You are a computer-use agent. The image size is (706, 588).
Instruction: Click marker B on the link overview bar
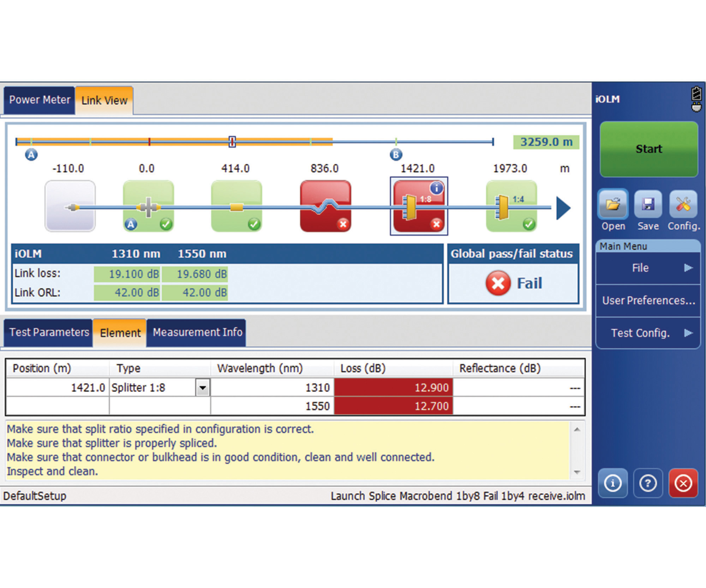[x=396, y=154]
